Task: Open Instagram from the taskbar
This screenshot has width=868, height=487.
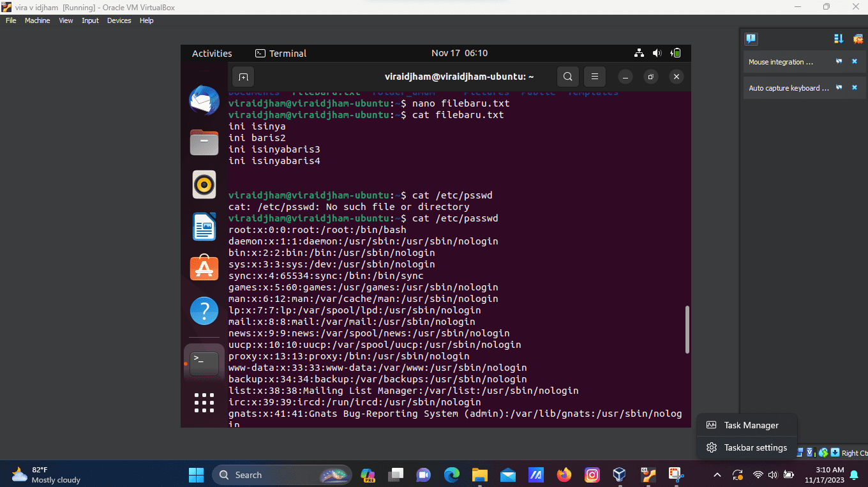Action: click(x=592, y=475)
